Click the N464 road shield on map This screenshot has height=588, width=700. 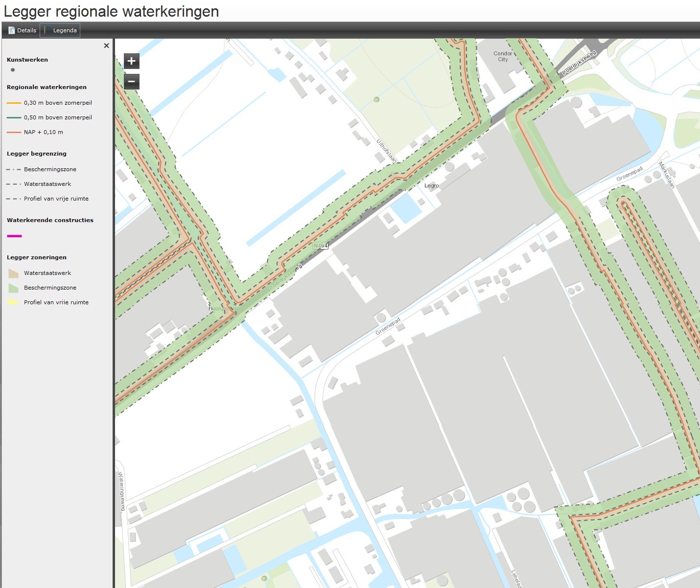320,246
